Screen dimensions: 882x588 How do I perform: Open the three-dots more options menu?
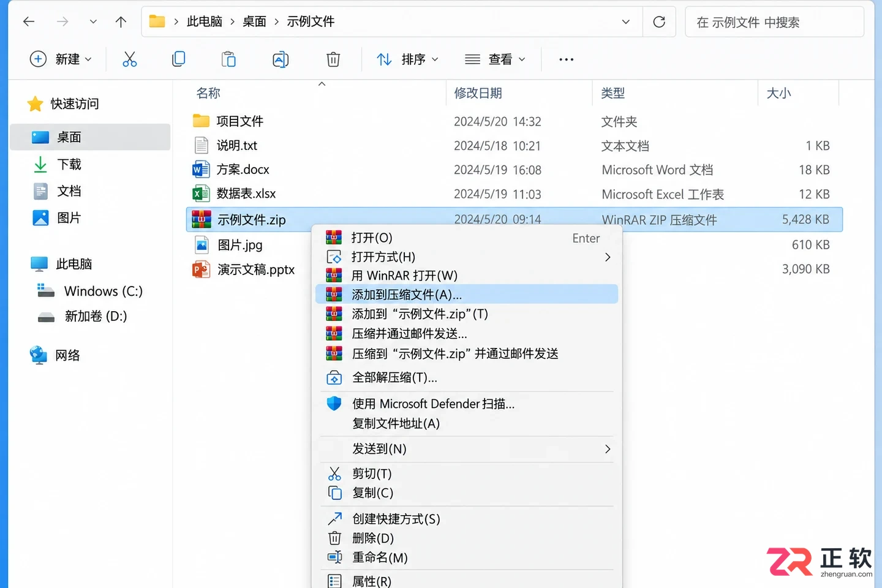[x=567, y=59]
